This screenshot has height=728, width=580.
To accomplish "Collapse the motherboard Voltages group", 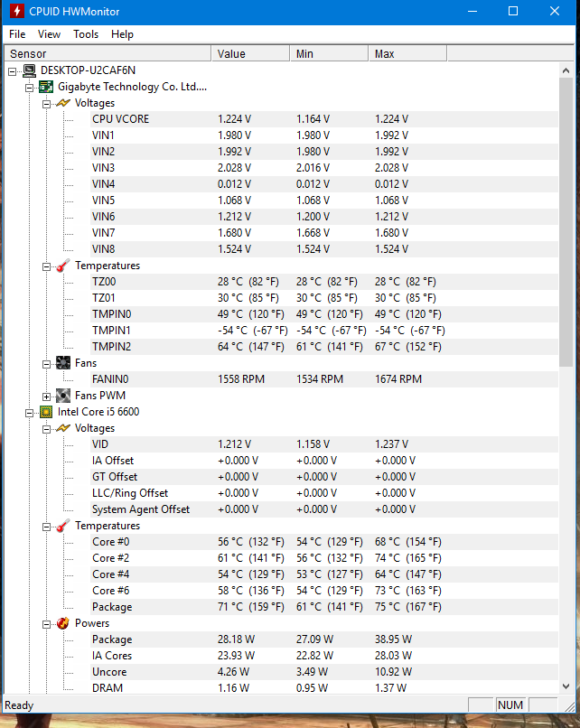I will (46, 104).
